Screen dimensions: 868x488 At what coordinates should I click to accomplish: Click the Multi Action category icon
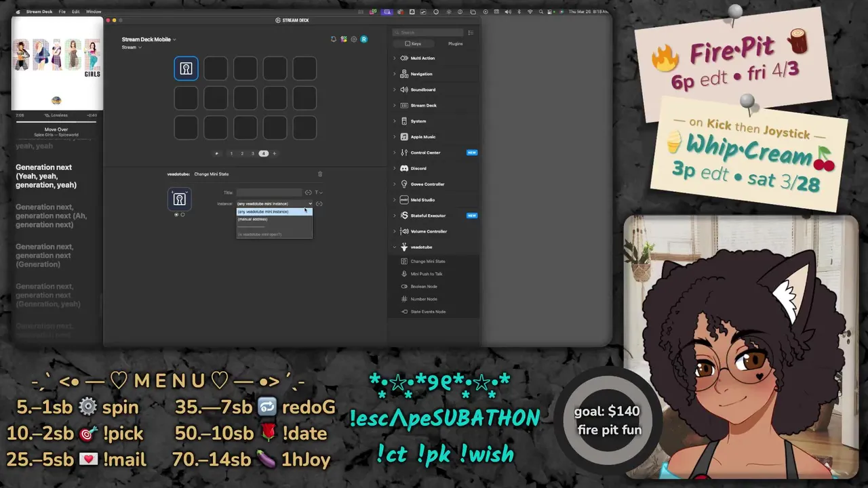coord(404,58)
